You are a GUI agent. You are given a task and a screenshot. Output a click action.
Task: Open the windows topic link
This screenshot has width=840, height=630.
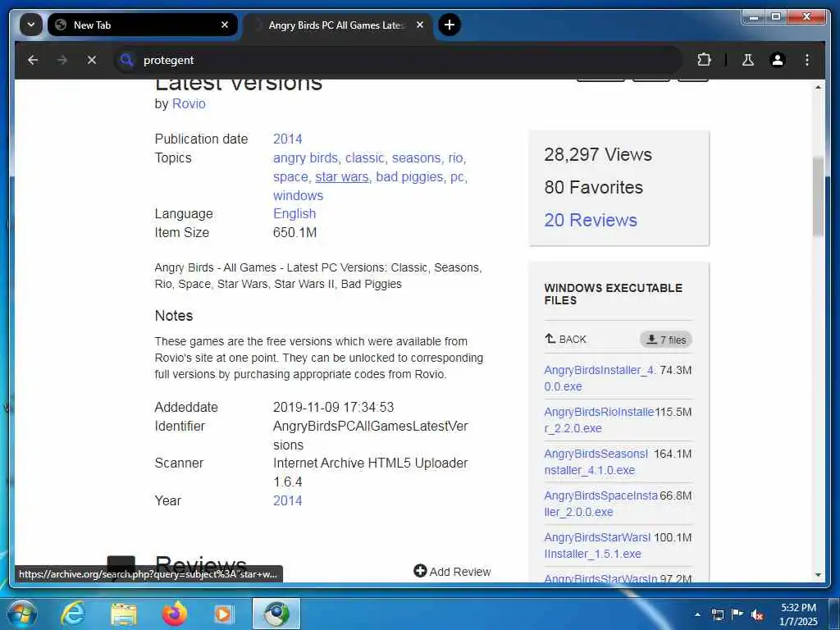[299, 195]
